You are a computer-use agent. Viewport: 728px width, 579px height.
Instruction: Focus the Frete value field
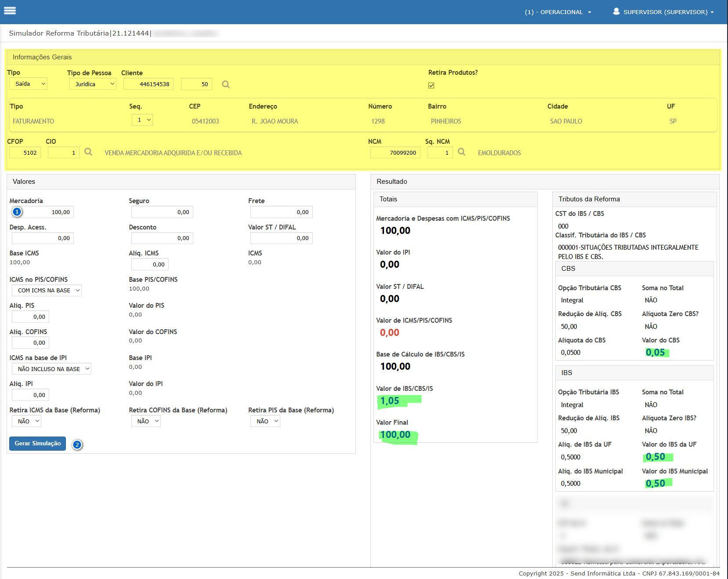[281, 212]
